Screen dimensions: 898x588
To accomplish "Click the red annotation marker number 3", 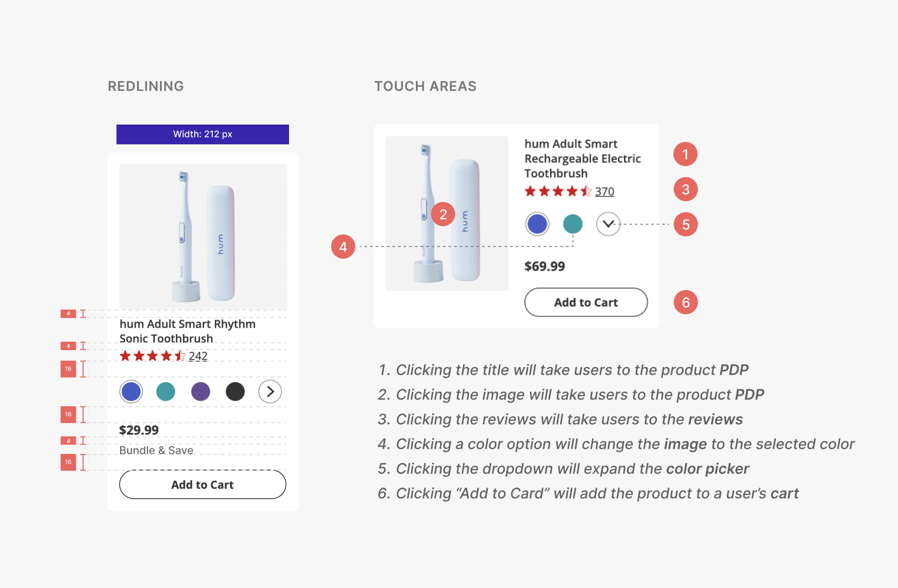I will coord(685,190).
